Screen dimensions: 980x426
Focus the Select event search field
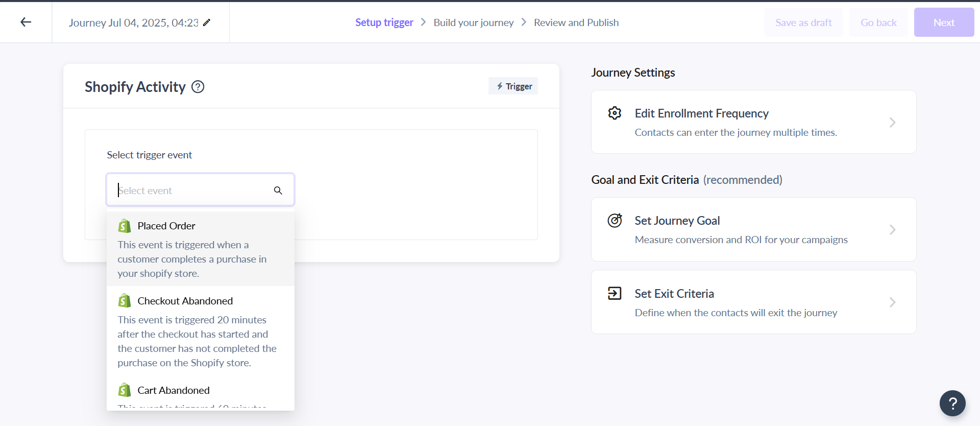coord(201,190)
